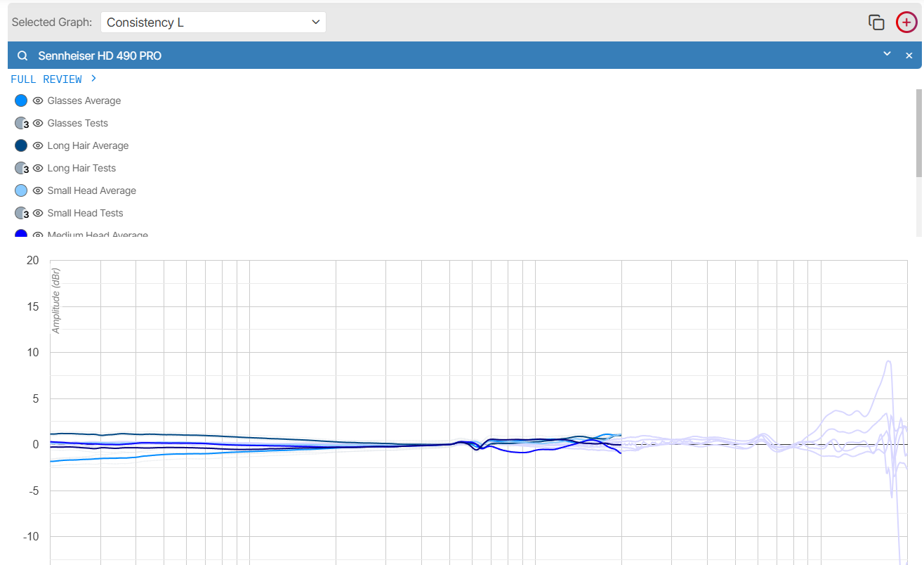
Task: Click the Sennheiser HD 490 PRO title text
Action: (100, 56)
